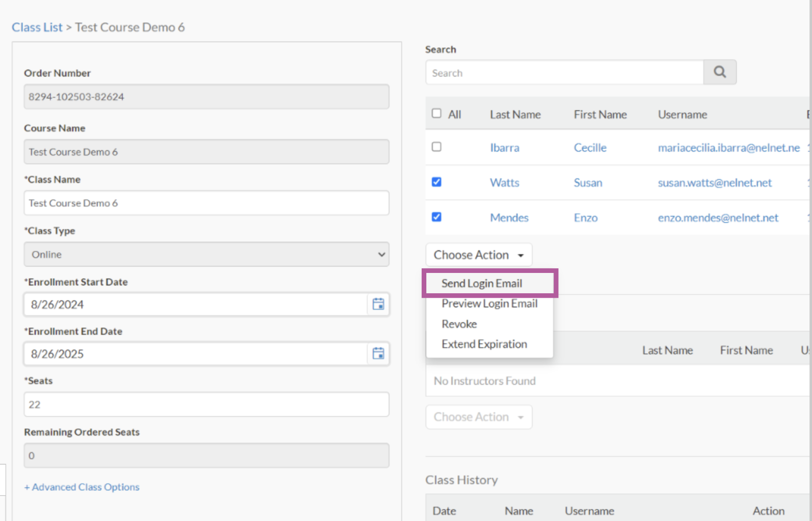Open Enrollment Start Date calendar picker
812x521 pixels.
[378, 304]
